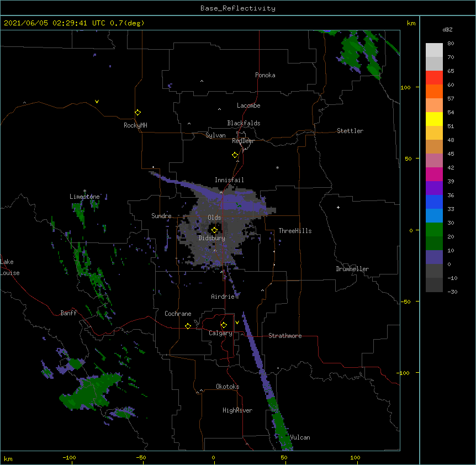
Task: Click the Banff label
Action: [68, 313]
